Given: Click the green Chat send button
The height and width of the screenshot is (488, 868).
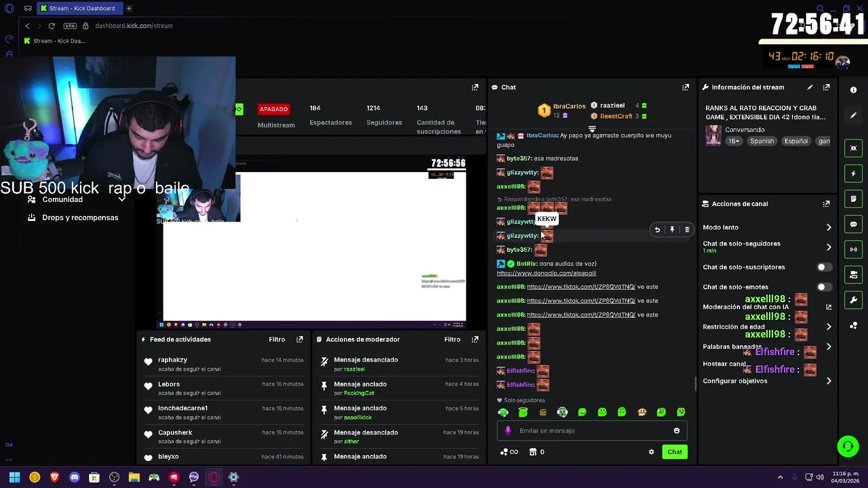Looking at the screenshot, I should coord(675,452).
